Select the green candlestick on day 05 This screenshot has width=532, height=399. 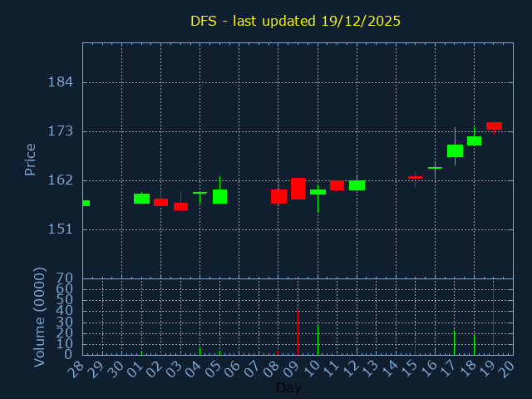click(x=219, y=196)
